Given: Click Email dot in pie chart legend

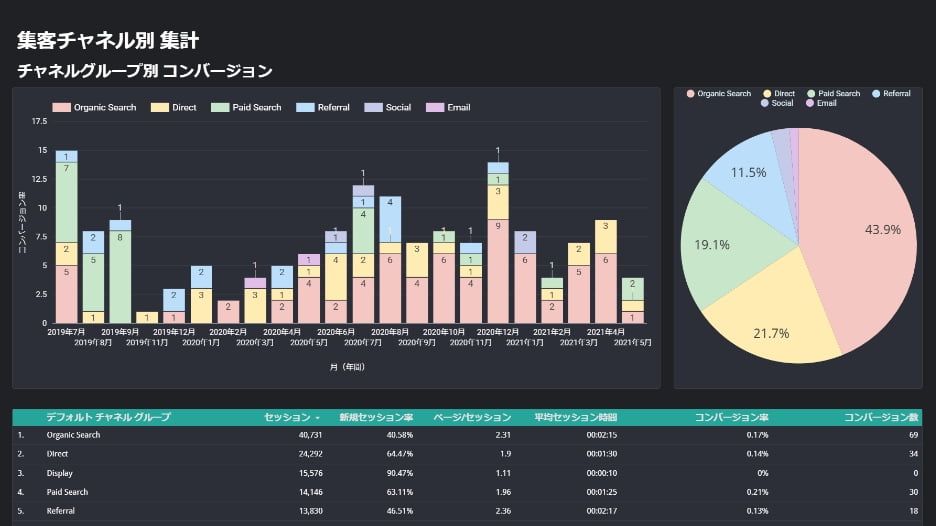Looking at the screenshot, I should pos(810,103).
